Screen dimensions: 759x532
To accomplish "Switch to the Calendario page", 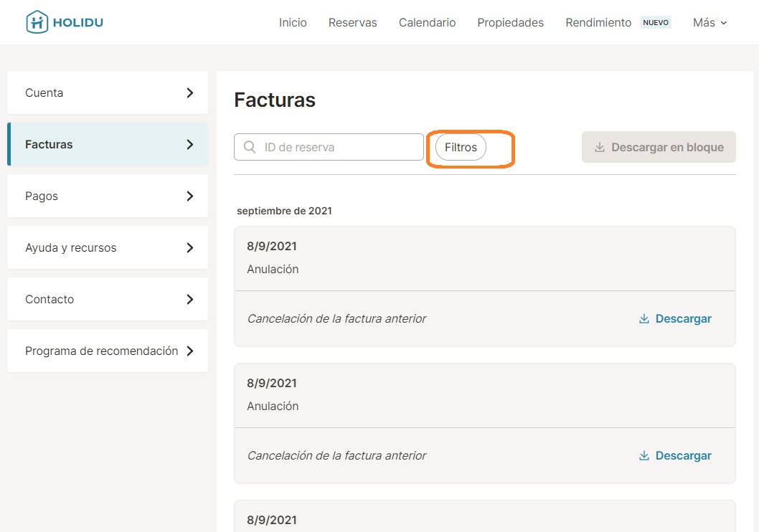I will point(427,23).
